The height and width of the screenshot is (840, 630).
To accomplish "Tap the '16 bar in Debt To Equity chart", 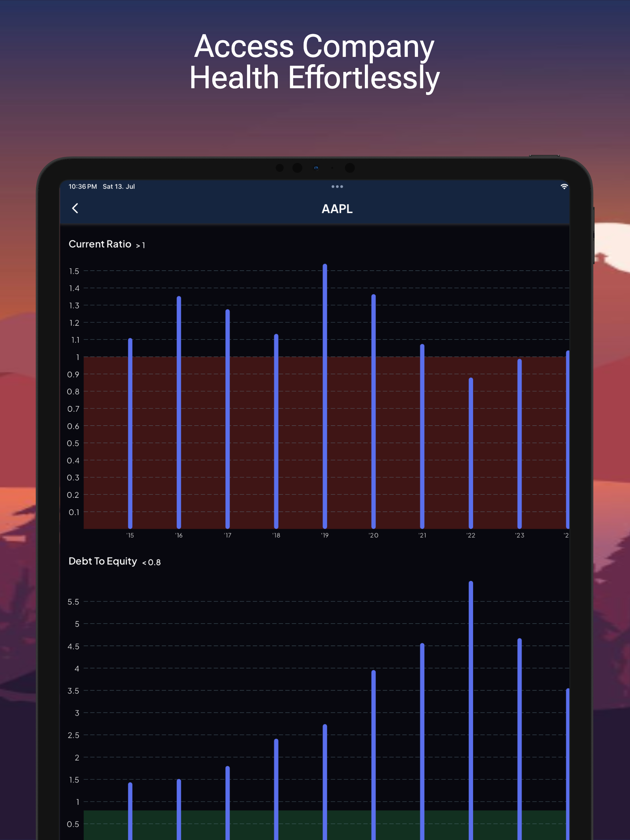I will tap(179, 809).
